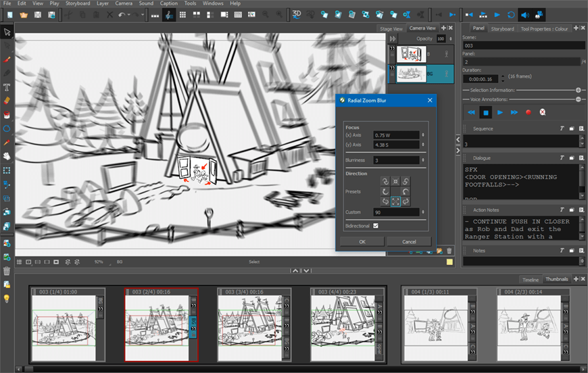Click the highlighted treble clef workspace icon
588x373 pixels.
pos(169,15)
